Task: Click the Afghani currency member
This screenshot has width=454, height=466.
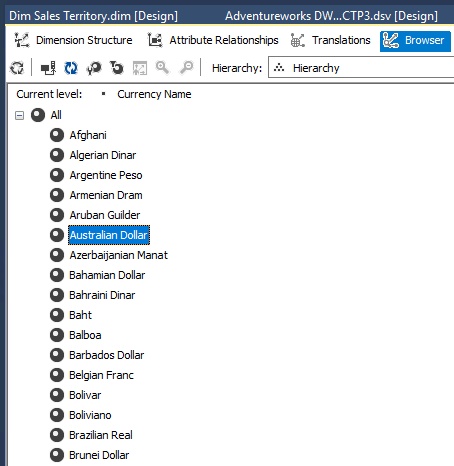Action: pos(88,135)
